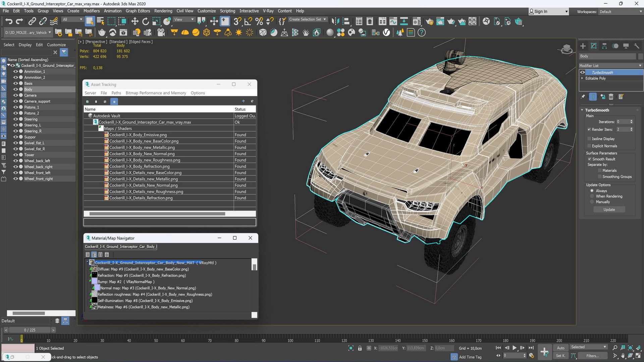Image resolution: width=644 pixels, height=362 pixels.
Task: Open the Modify command panel tab
Action: click(x=594, y=46)
